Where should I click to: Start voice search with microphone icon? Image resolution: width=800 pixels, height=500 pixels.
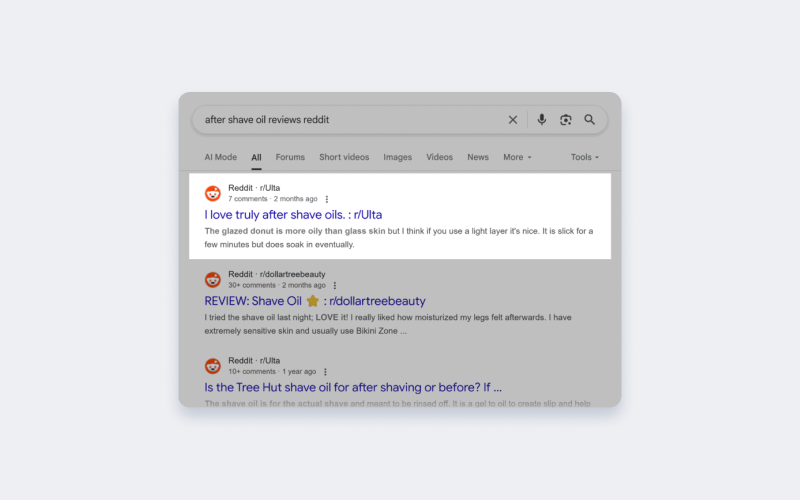[x=541, y=120]
